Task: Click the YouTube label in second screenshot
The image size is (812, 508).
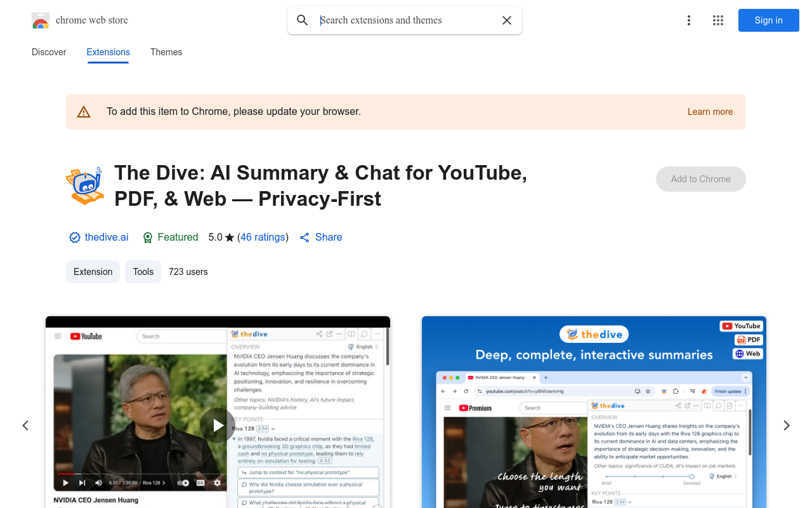Action: (741, 326)
